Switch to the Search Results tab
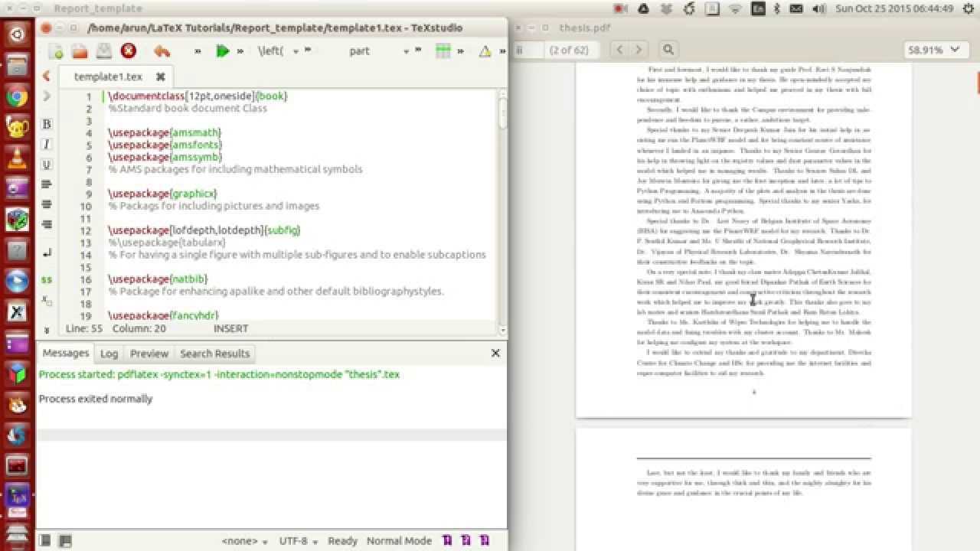Screen dimensions: 980x551 point(215,354)
